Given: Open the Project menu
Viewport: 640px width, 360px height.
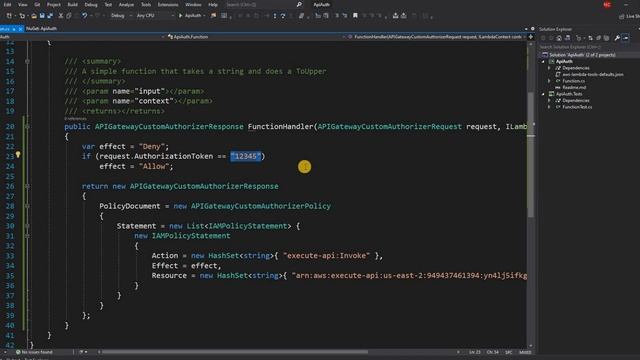Looking at the screenshot, I should pyautogui.click(x=53, y=4).
